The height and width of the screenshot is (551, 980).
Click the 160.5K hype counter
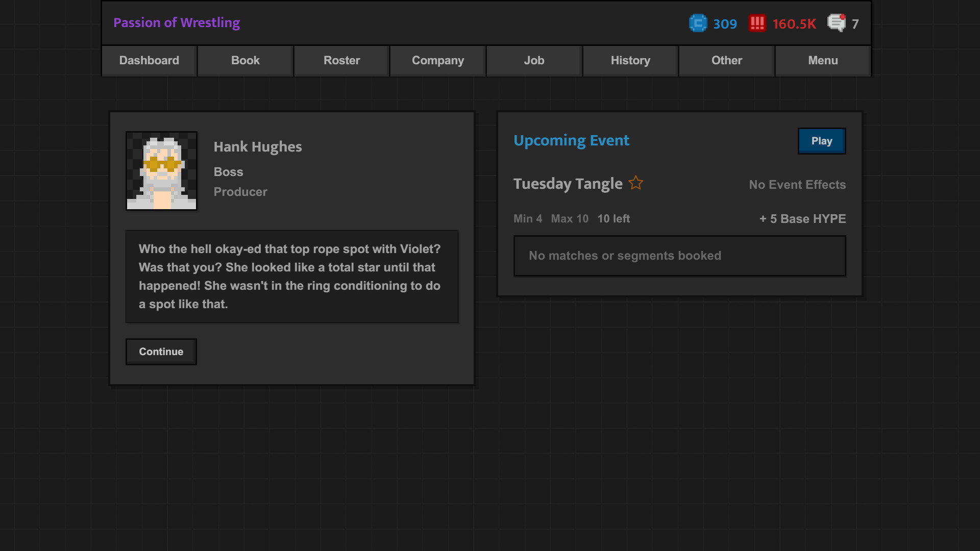pos(794,23)
